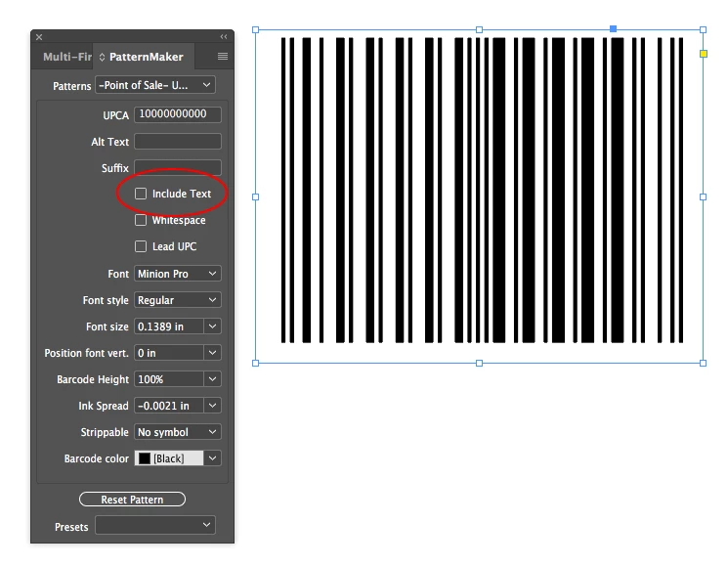728x566 pixels.
Task: Click the bottom-center frame handle
Action: pos(479,363)
